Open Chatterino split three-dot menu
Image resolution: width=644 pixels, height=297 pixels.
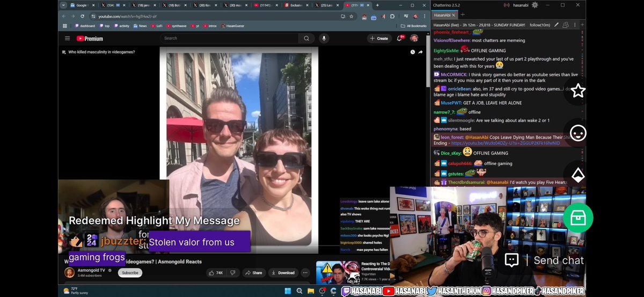tap(574, 25)
